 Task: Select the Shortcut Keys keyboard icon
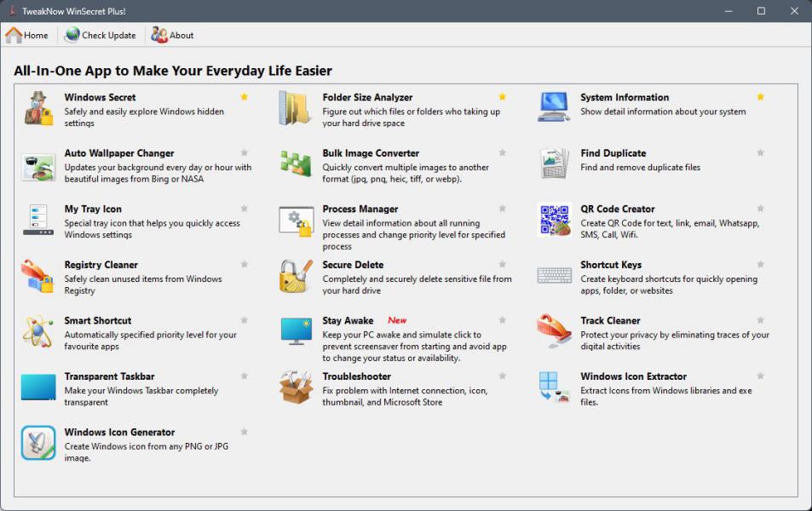[554, 275]
